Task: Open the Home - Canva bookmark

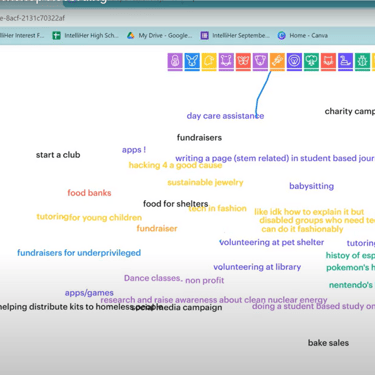Action: pyautogui.click(x=303, y=35)
